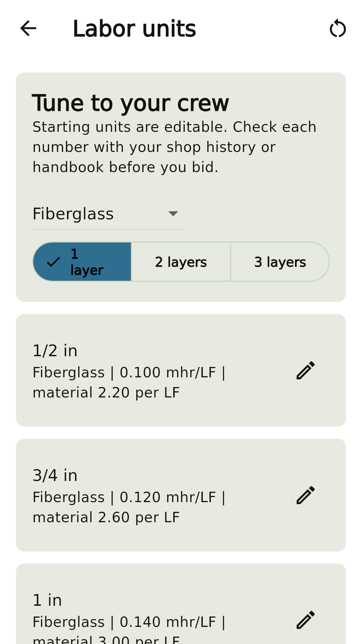The image size is (362, 644).
Task: Click material 2.20 per LF text
Action: pos(106,393)
